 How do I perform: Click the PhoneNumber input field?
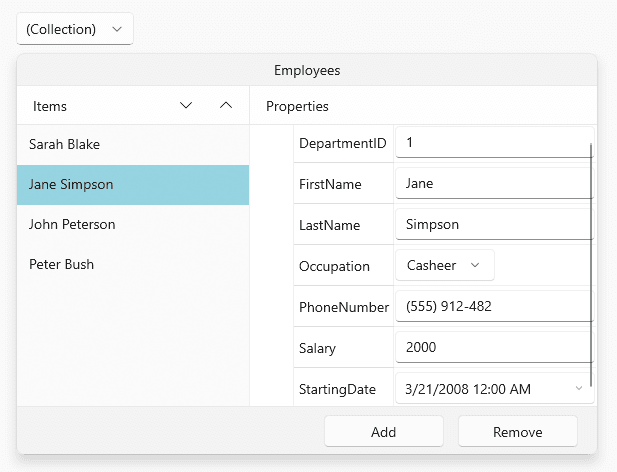[x=494, y=306]
